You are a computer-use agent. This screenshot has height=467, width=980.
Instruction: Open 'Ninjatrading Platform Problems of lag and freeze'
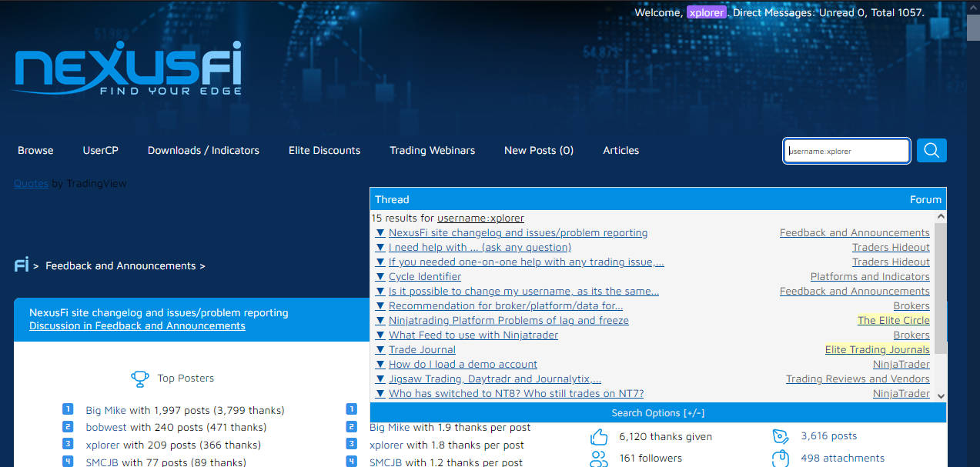tap(509, 321)
